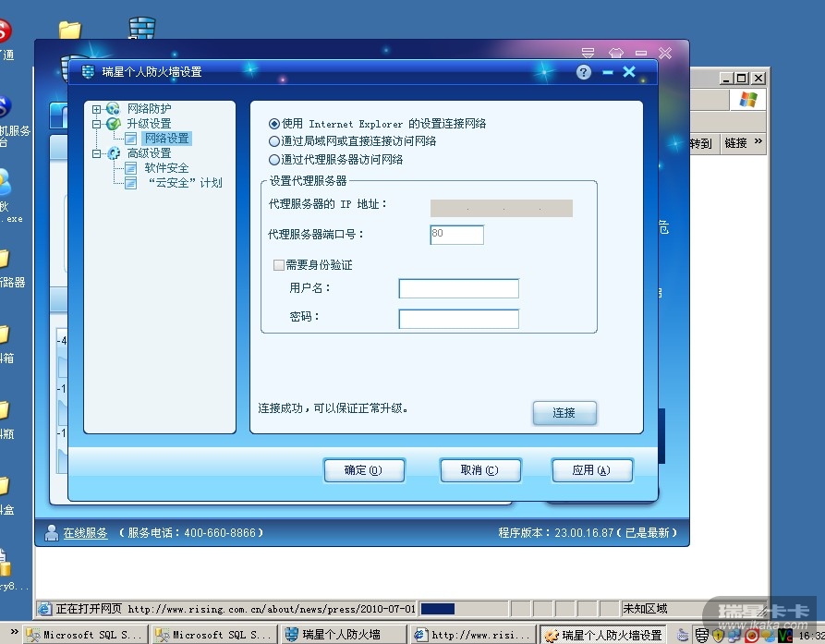The image size is (825, 644).
Task: Click 未知区域 zone in browser status bar
Action: [x=645, y=609]
